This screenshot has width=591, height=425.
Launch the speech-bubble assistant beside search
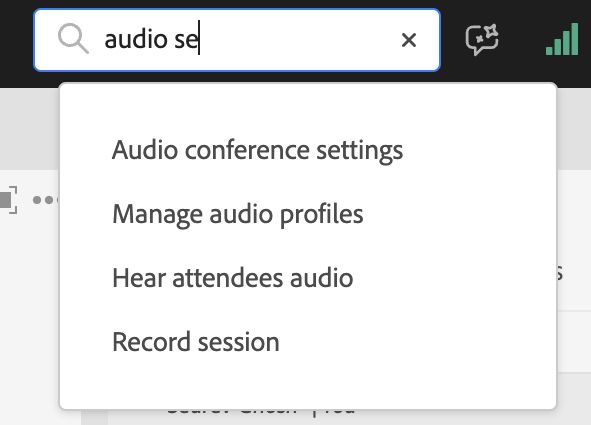click(x=482, y=40)
